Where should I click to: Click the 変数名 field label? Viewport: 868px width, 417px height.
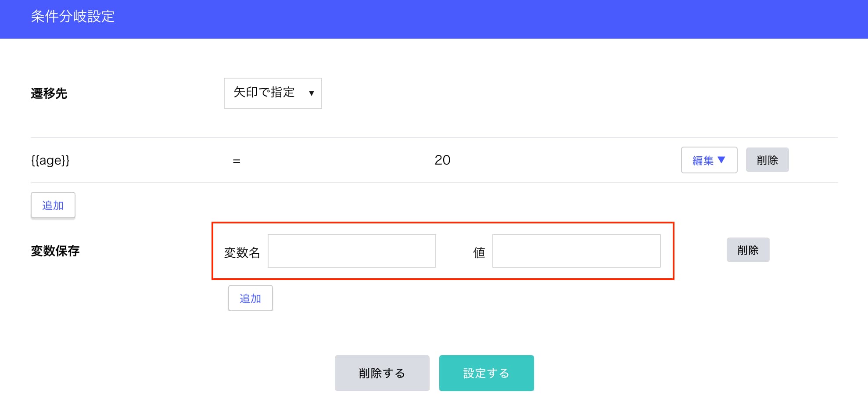(242, 252)
